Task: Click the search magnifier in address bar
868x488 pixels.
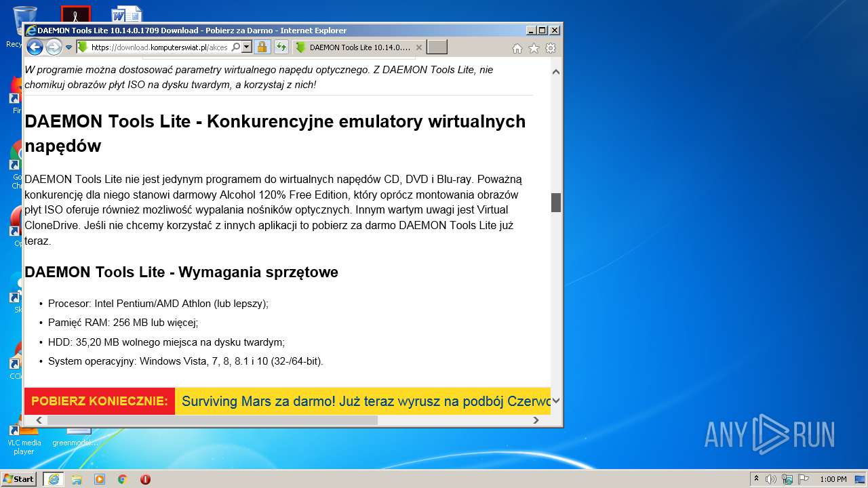Action: [x=235, y=47]
